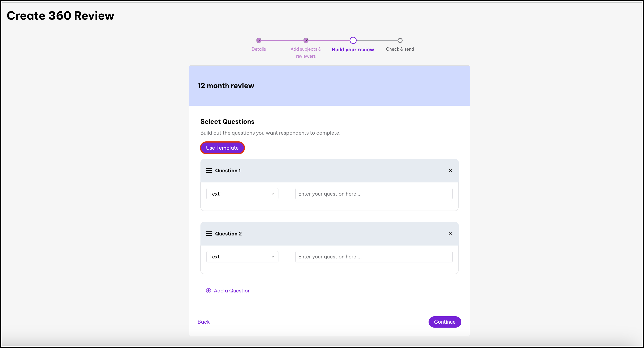Click the plus circle icon beside Add a Question
The height and width of the screenshot is (348, 644).
[x=208, y=290]
